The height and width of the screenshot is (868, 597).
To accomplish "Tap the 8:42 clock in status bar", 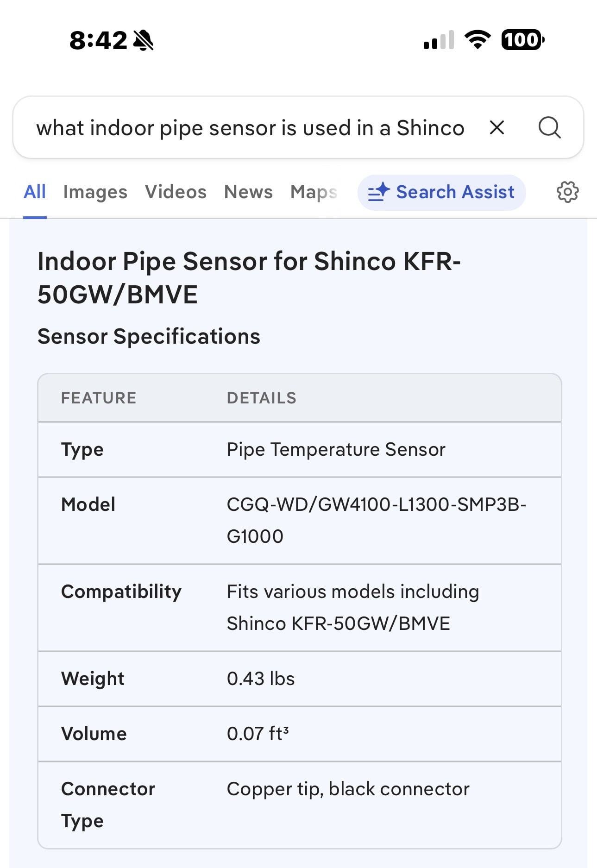I will click(x=98, y=40).
